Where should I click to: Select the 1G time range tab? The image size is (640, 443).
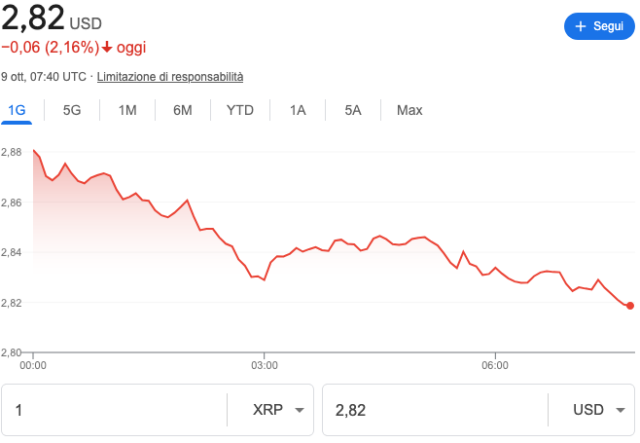(x=17, y=110)
